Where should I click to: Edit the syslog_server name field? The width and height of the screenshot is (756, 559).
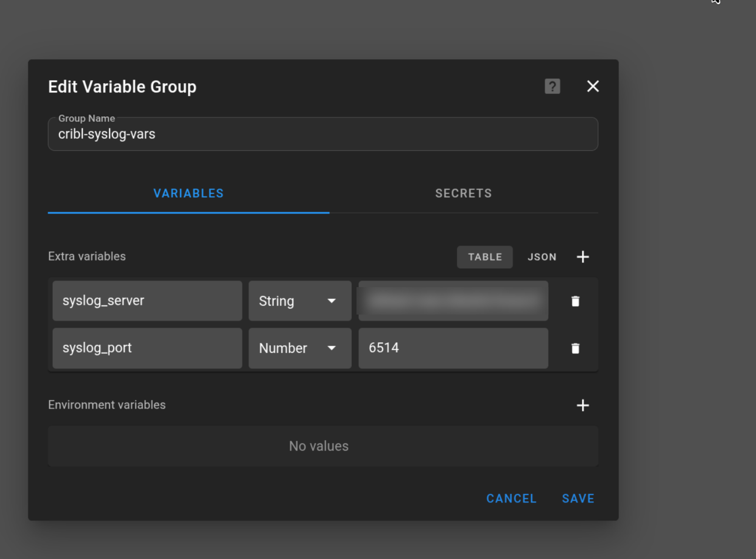click(x=147, y=301)
